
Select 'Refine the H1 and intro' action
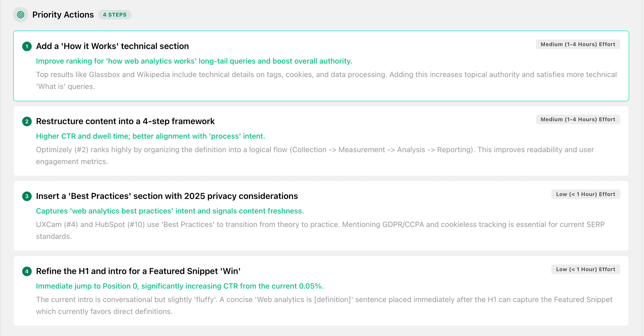(138, 271)
